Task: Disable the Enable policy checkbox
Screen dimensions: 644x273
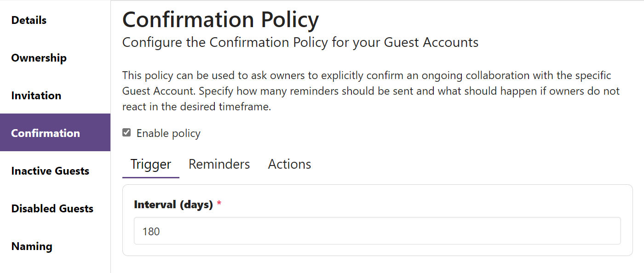Action: [126, 132]
